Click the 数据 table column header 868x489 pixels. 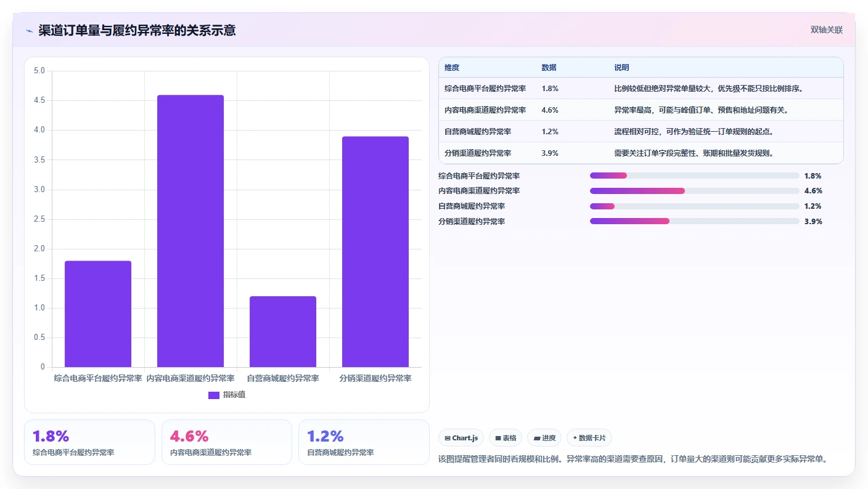tap(549, 67)
